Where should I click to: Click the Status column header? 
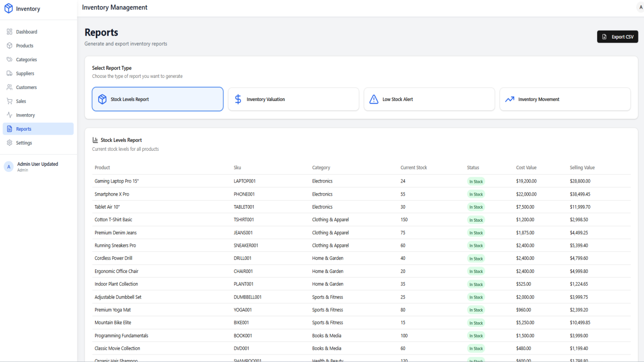[473, 168]
